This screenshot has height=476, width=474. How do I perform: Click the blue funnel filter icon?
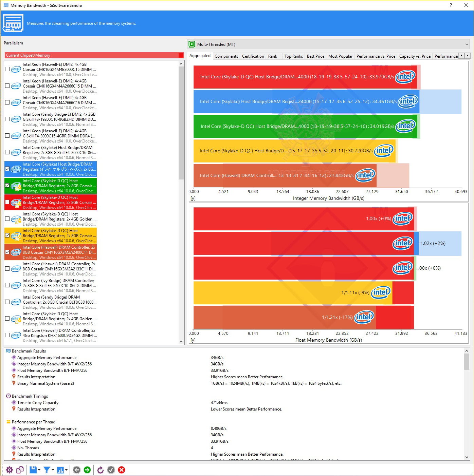pyautogui.click(x=47, y=470)
